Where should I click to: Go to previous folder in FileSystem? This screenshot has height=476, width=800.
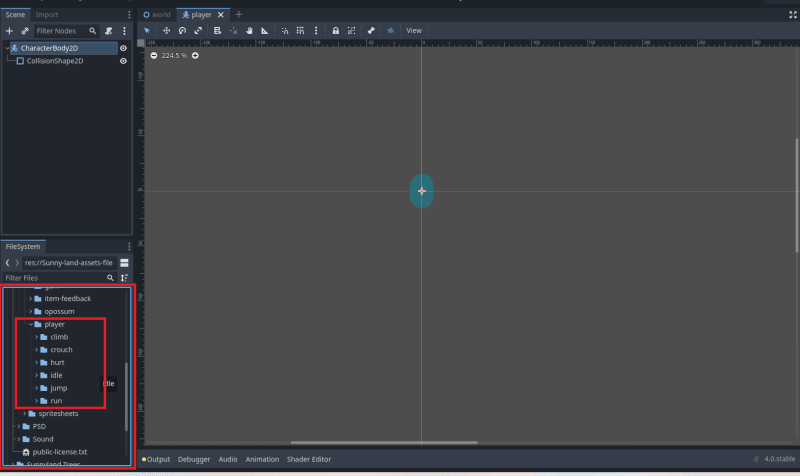(x=7, y=263)
